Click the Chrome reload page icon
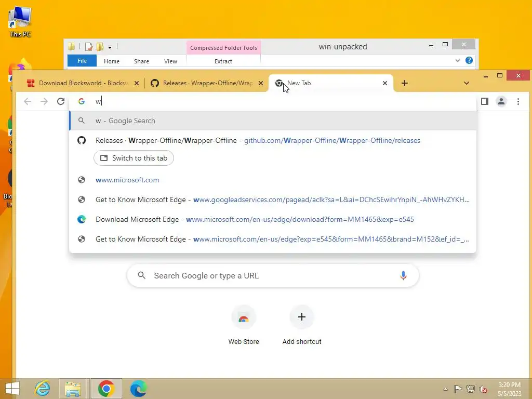This screenshot has width=532, height=399. pyautogui.click(x=61, y=101)
